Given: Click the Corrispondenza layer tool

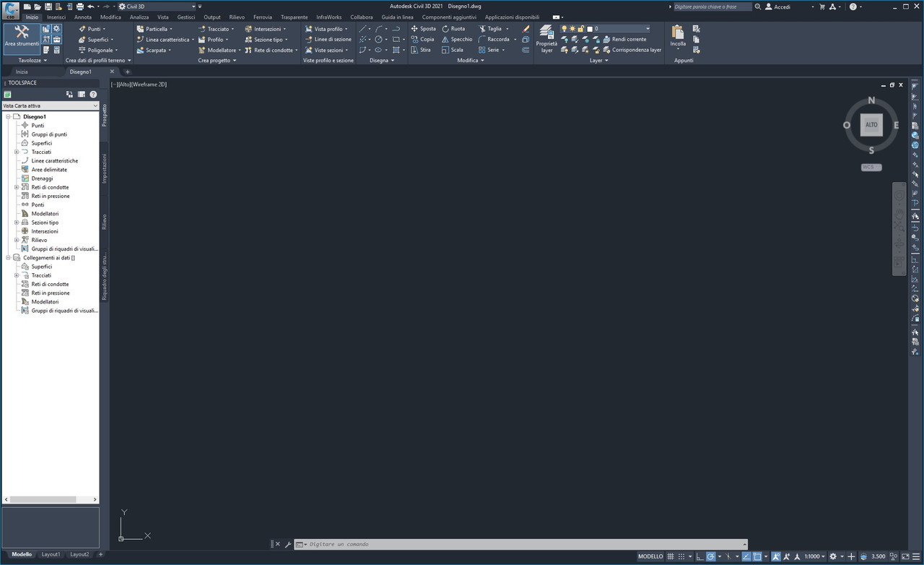Looking at the screenshot, I should point(632,50).
